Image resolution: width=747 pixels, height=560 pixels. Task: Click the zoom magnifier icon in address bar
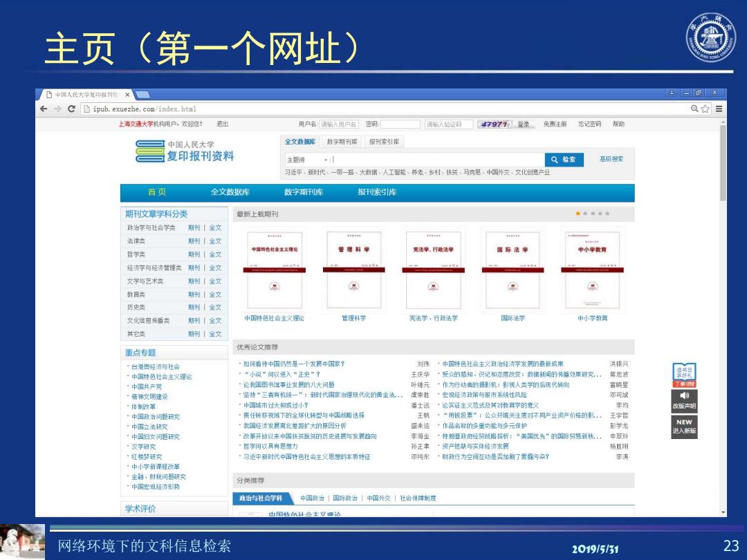tap(694, 109)
